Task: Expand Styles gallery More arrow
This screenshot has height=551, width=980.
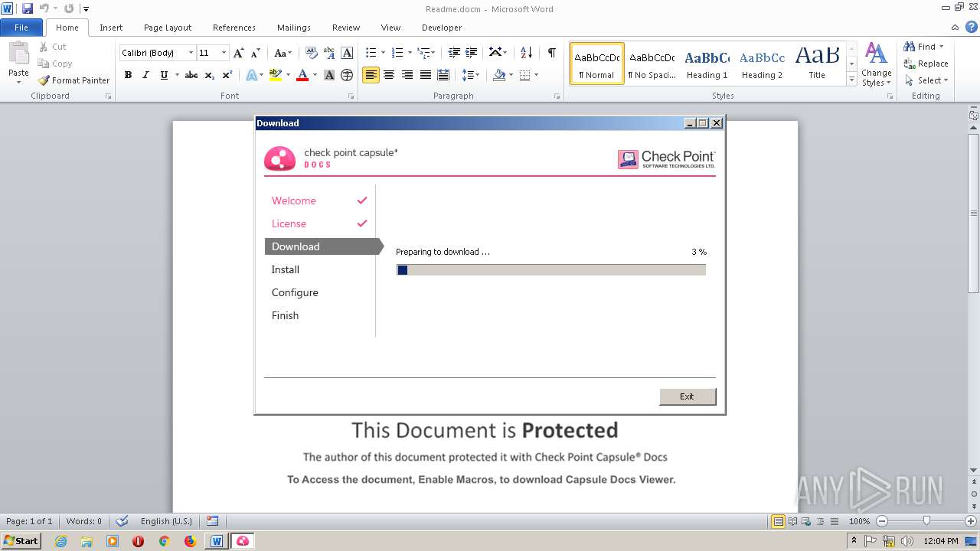Action: [x=851, y=80]
